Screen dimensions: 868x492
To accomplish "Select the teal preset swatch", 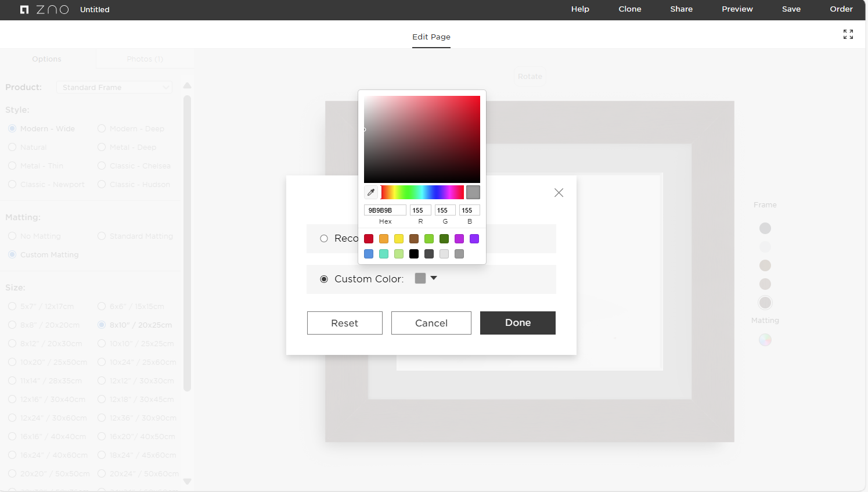I will (384, 254).
